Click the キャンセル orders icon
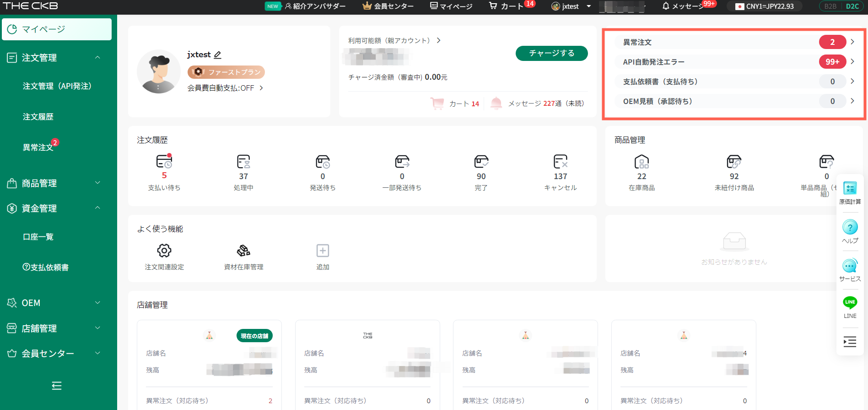868x410 pixels. (560, 162)
